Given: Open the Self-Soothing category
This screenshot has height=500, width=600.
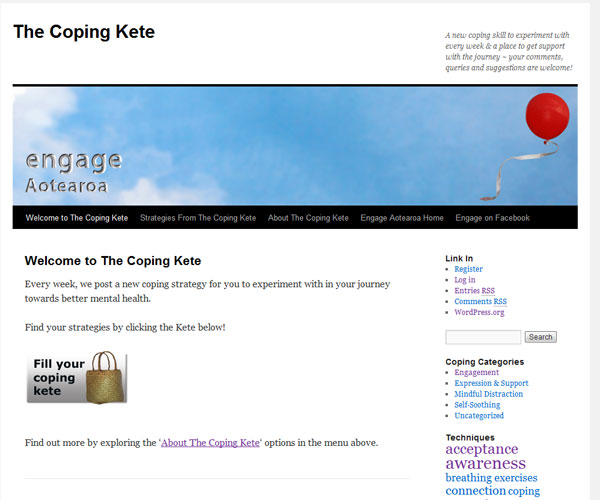Looking at the screenshot, I should 477,404.
